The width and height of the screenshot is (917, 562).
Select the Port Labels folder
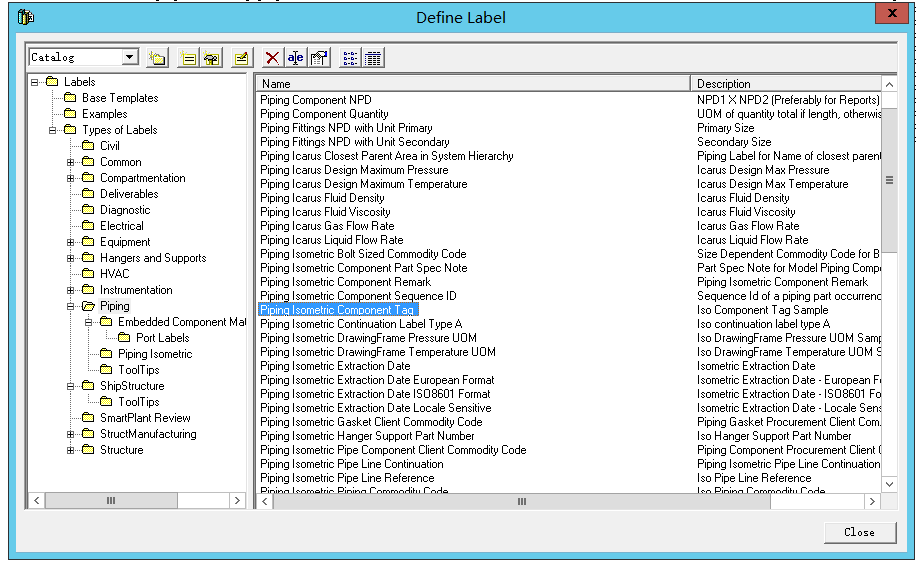click(162, 338)
